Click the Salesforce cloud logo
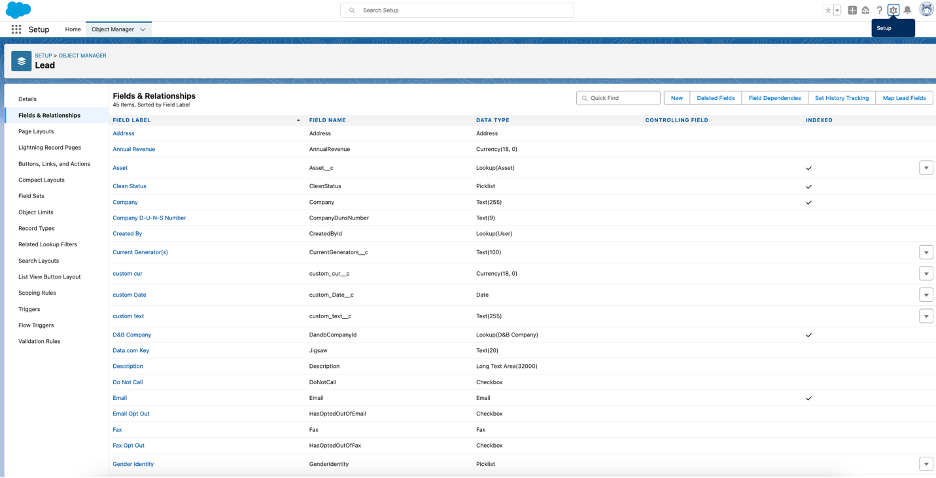The image size is (936, 478). point(18,9)
